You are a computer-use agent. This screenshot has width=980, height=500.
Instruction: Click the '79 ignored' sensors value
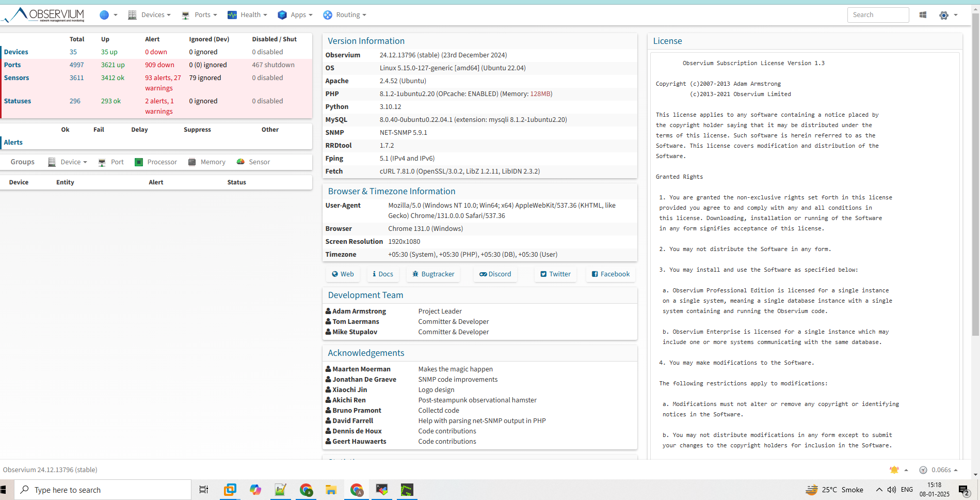coord(205,77)
